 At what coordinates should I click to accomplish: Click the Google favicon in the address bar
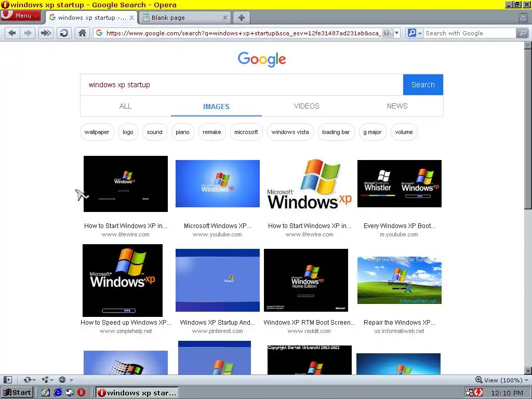99,33
